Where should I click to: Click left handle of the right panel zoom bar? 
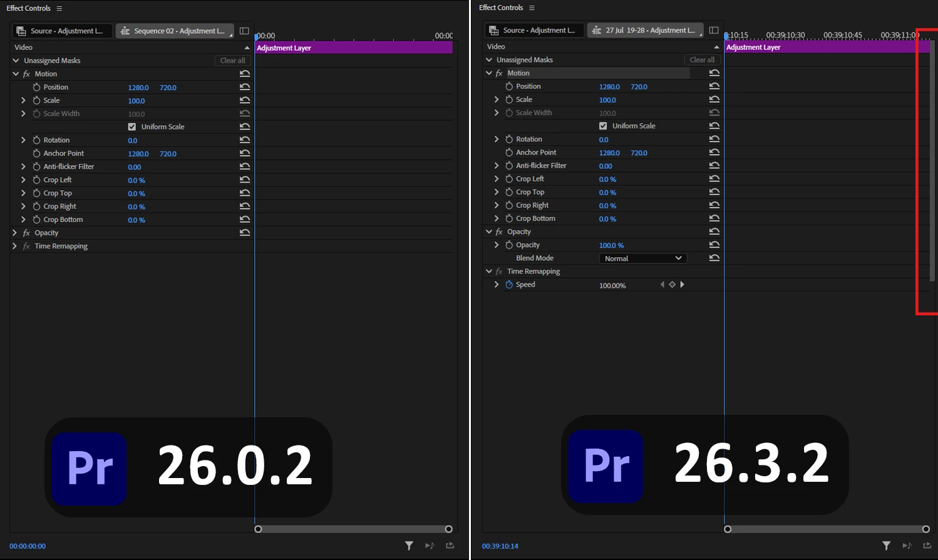tap(728, 529)
